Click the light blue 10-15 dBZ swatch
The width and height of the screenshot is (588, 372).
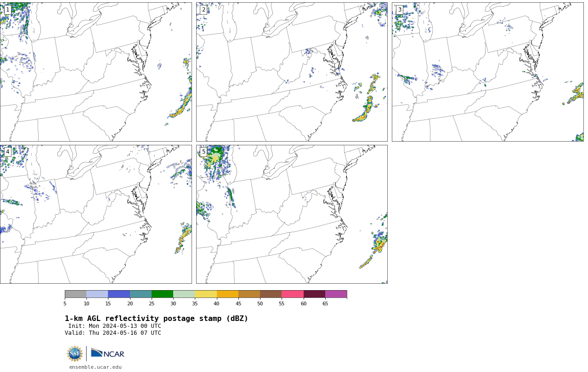click(x=97, y=294)
